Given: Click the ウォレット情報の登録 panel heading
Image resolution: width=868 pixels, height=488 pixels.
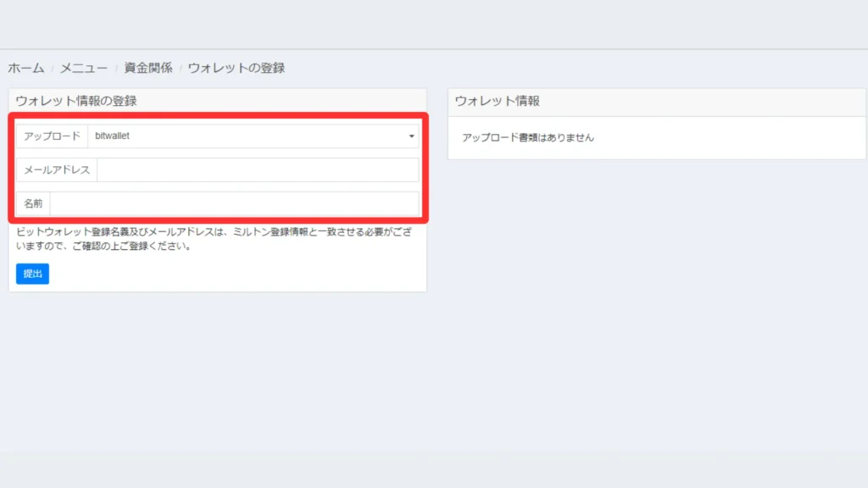Looking at the screenshot, I should (x=76, y=101).
